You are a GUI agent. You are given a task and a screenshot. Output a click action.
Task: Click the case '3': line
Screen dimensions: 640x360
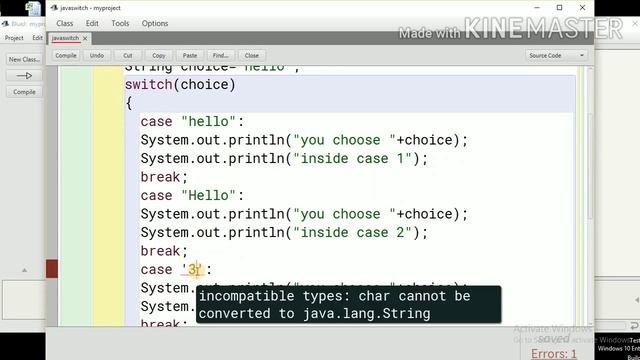tap(176, 269)
